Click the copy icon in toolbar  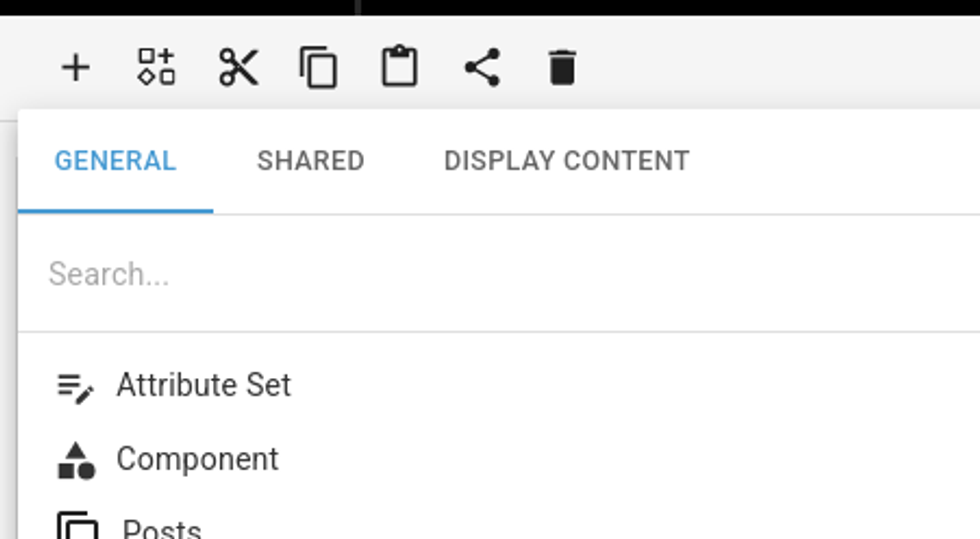(318, 68)
